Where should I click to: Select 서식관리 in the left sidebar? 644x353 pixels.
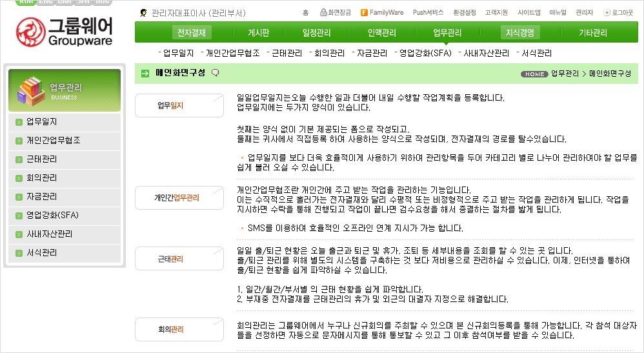(41, 253)
